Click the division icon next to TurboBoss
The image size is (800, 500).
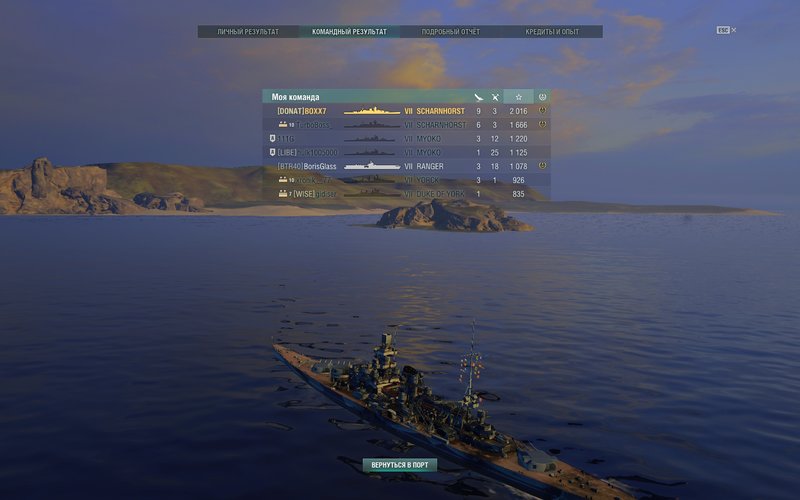(x=283, y=124)
